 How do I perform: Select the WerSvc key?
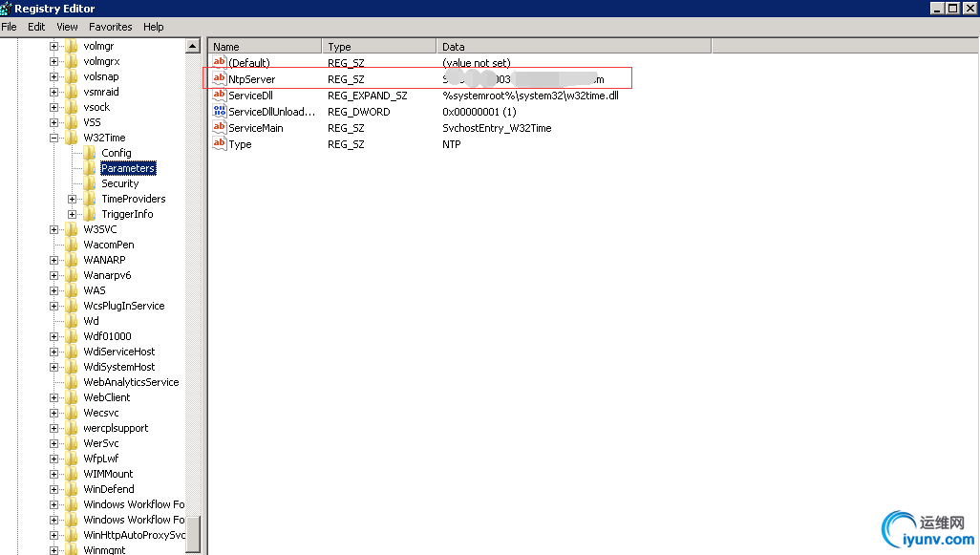click(100, 444)
